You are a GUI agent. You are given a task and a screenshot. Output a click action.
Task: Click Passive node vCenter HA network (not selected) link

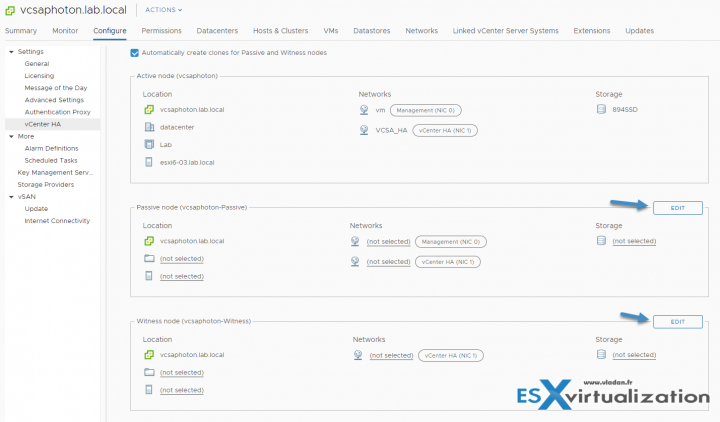pyautogui.click(x=388, y=262)
